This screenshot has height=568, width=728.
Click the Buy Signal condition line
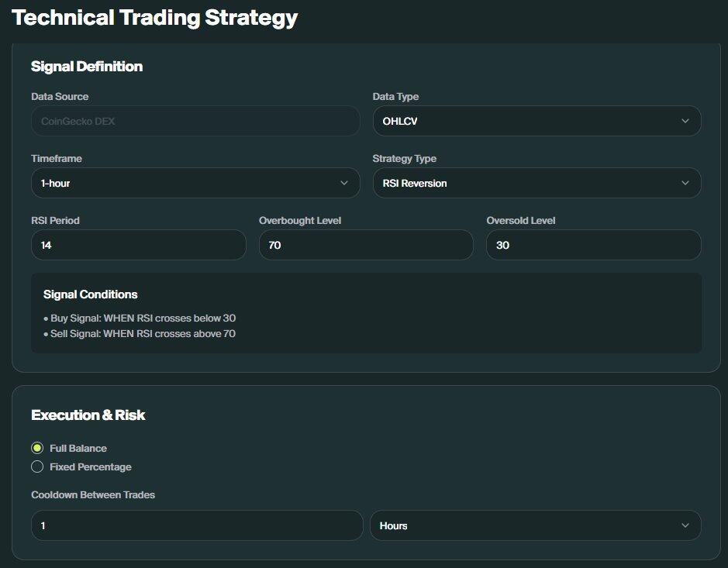[140, 318]
